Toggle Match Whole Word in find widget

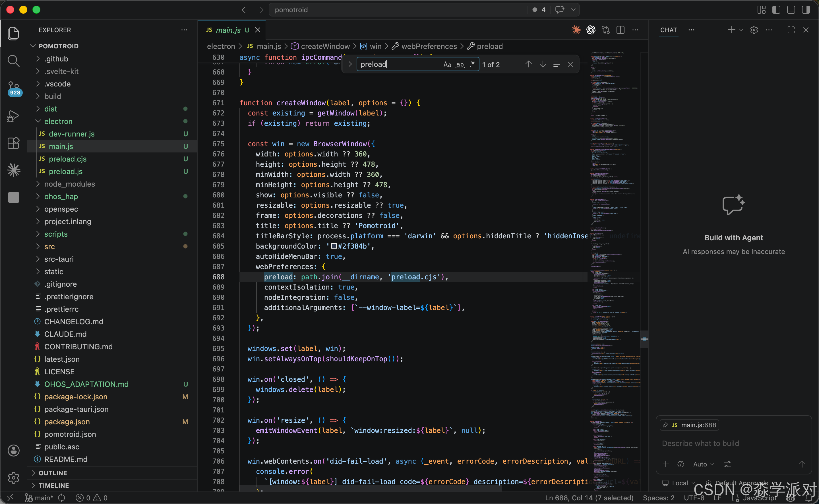460,64
